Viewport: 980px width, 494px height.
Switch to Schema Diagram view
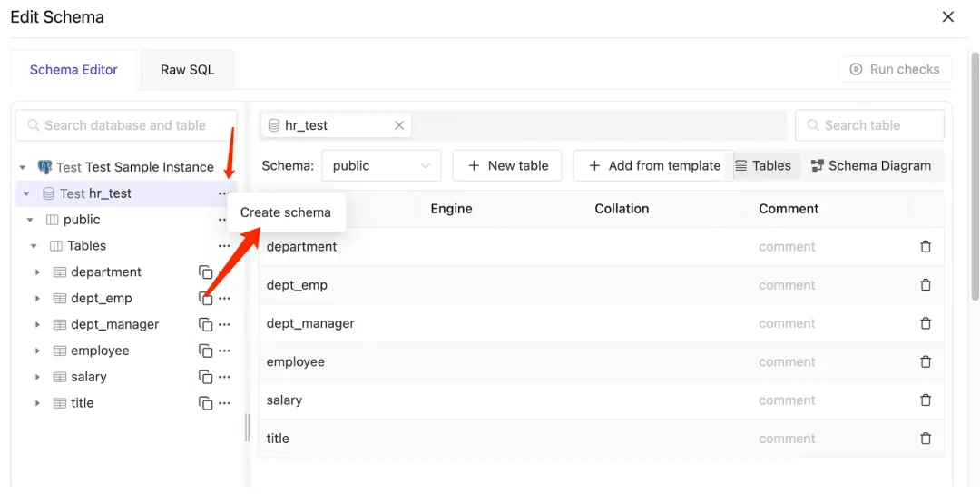870,166
